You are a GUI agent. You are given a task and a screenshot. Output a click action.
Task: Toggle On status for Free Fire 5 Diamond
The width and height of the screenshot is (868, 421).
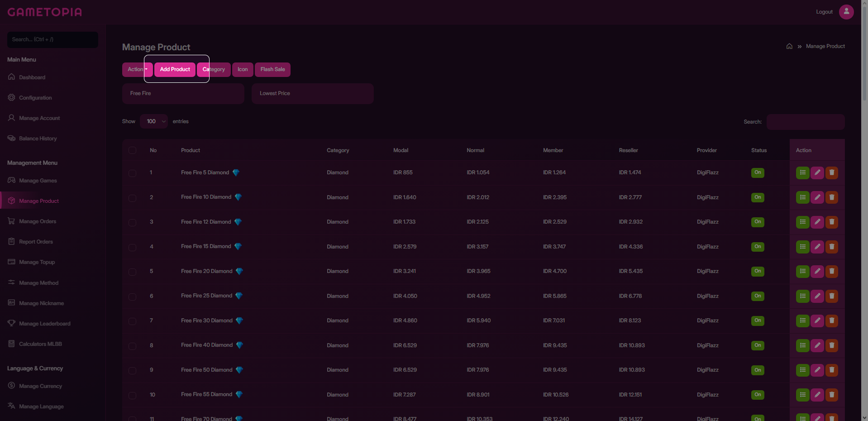(758, 172)
